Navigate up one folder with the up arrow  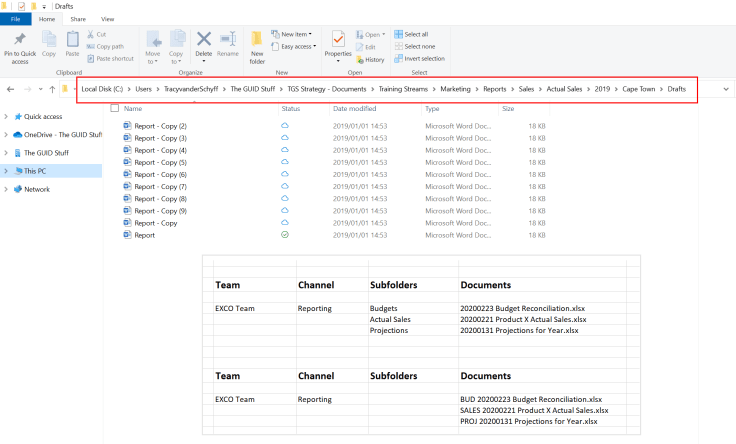tap(52, 89)
